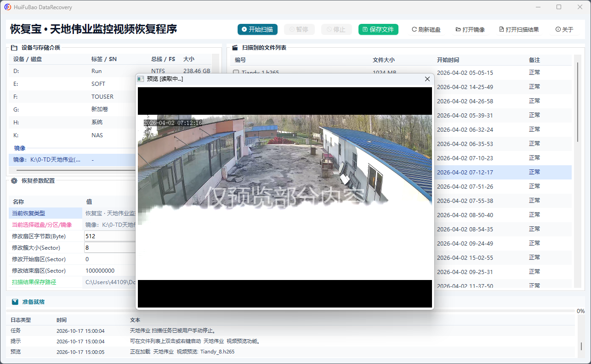The height and width of the screenshot is (364, 591).
Task: Click the 开始扫描 start scan button
Action: (x=257, y=29)
